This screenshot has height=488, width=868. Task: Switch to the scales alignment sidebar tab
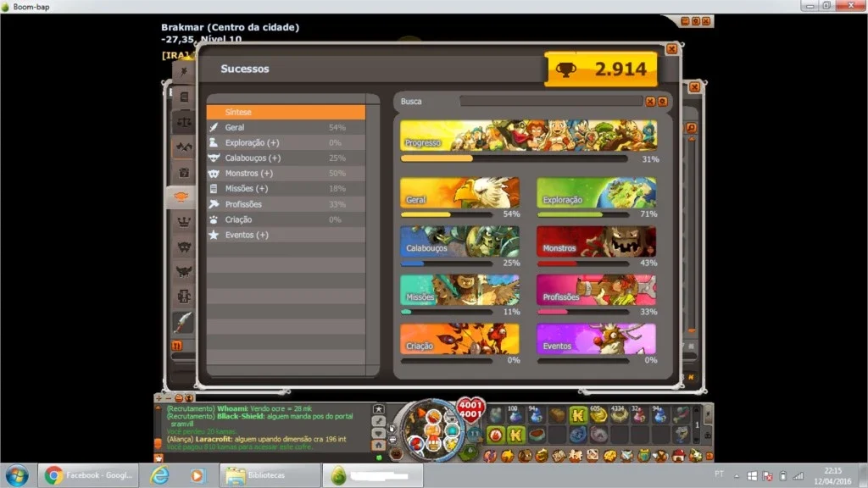[184, 122]
